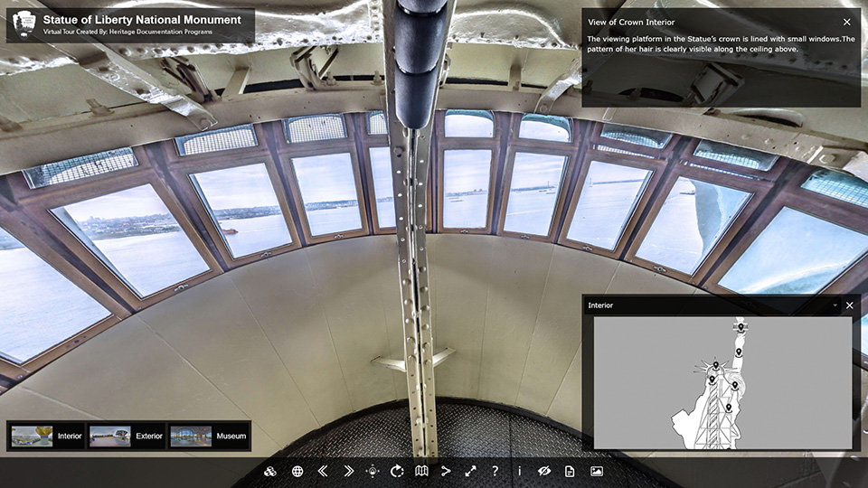
Task: Open help with question mark icon
Action: click(x=495, y=471)
